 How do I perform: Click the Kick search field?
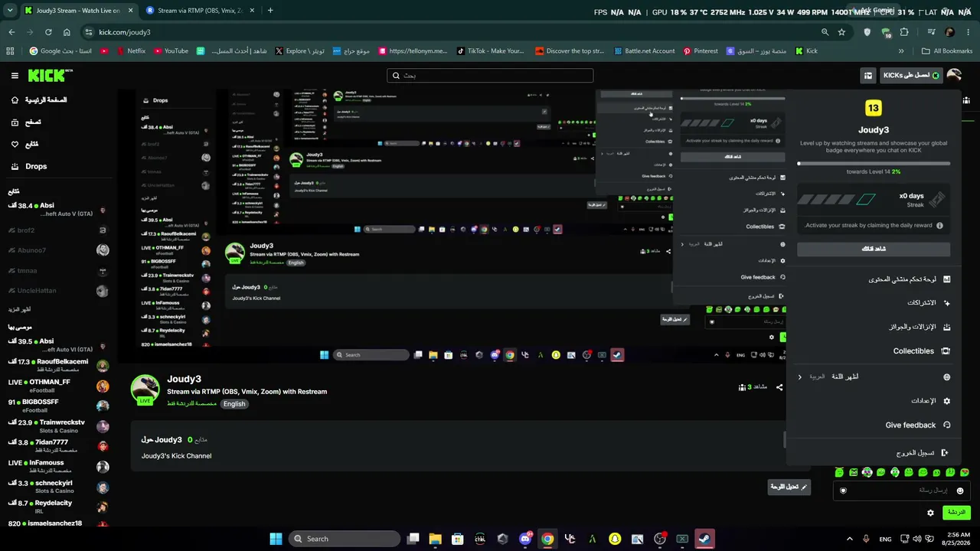490,76
